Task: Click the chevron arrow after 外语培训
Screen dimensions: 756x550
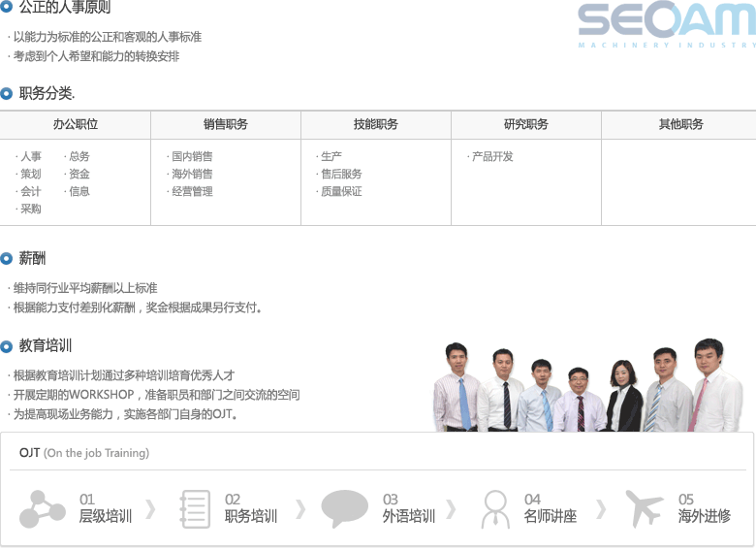Action: (452, 509)
